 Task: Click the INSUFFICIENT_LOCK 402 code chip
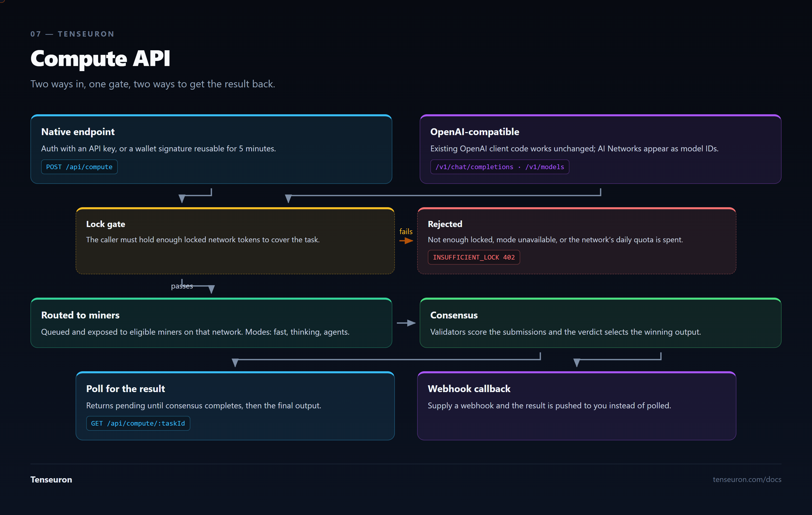click(473, 257)
